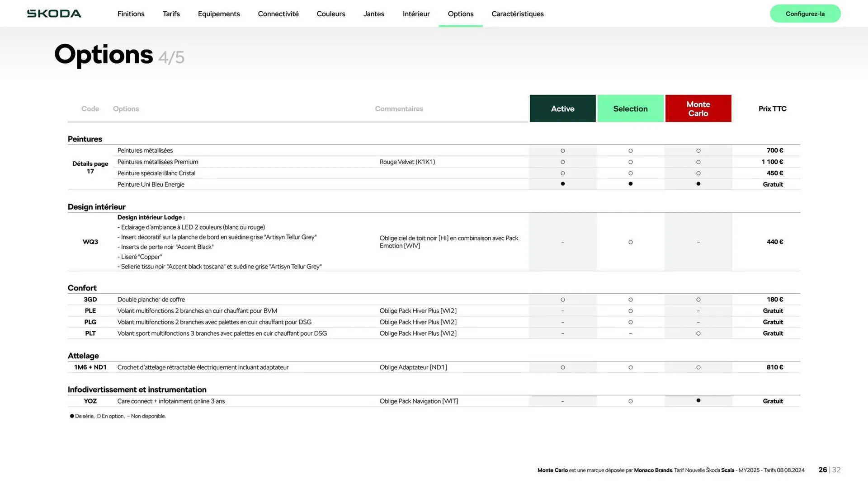This screenshot has width=868, height=488.
Task: Click the Active trim header
Action: tap(562, 108)
